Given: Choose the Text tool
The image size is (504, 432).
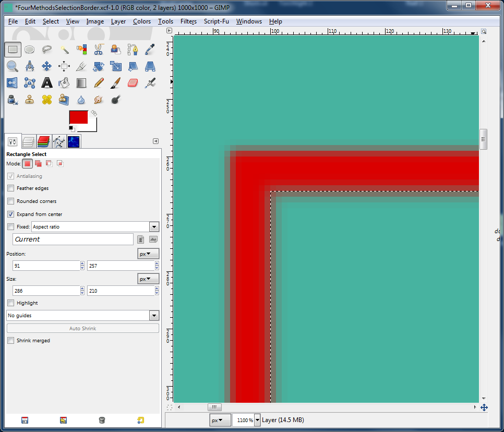Looking at the screenshot, I should [x=46, y=83].
